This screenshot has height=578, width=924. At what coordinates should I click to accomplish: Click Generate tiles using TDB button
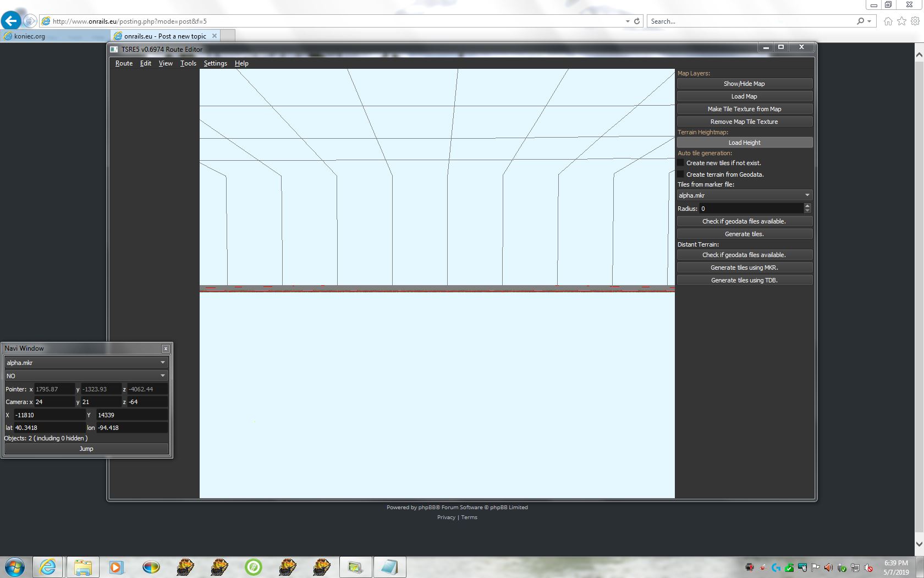745,280
